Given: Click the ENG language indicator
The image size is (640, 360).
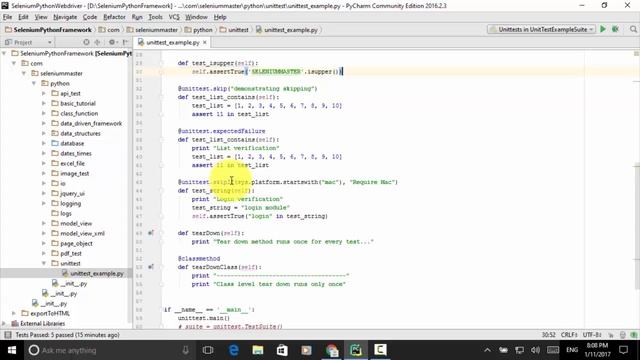Looking at the screenshot, I should tap(572, 350).
